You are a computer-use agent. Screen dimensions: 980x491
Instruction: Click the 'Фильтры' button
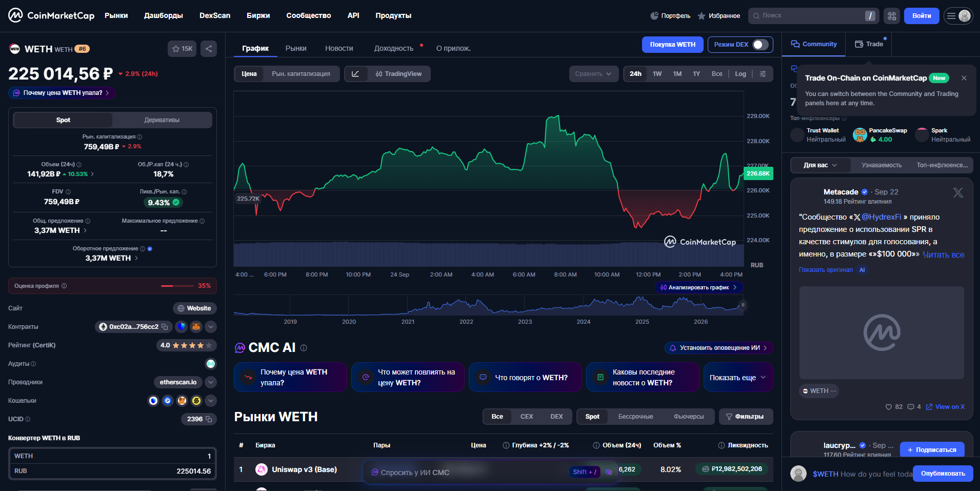(x=746, y=417)
